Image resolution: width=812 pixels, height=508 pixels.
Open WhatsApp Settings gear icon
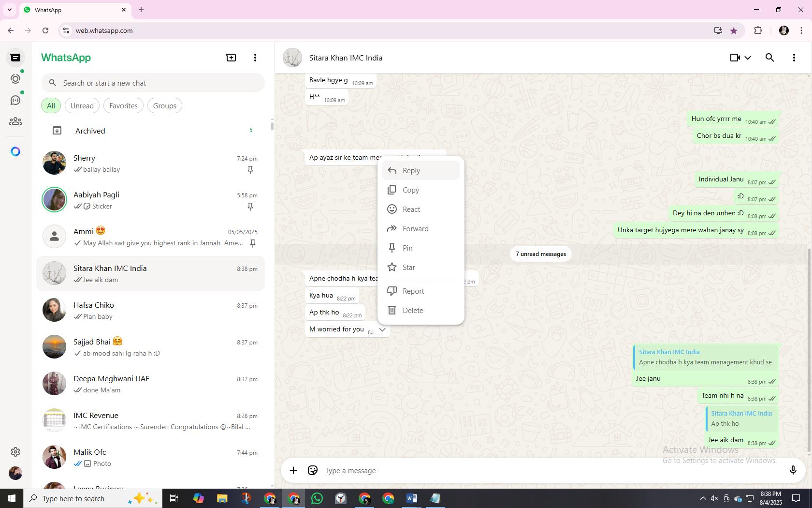point(15,452)
